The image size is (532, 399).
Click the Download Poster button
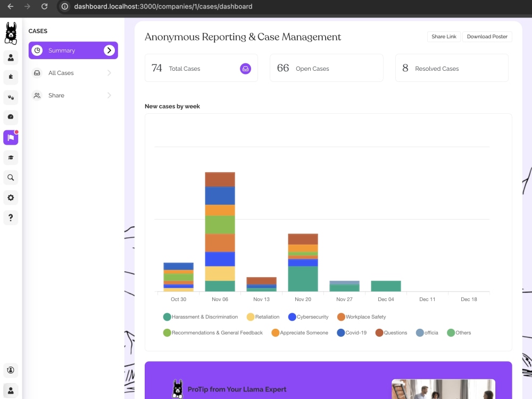click(487, 37)
